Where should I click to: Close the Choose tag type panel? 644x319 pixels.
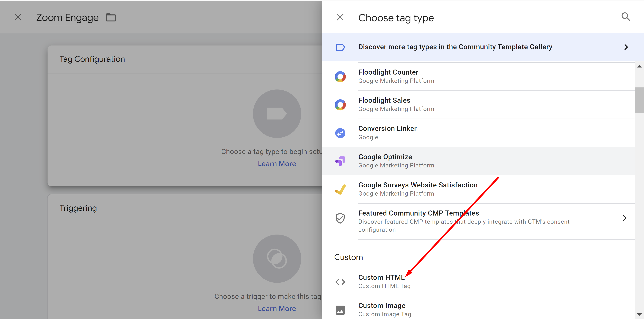[x=340, y=17]
